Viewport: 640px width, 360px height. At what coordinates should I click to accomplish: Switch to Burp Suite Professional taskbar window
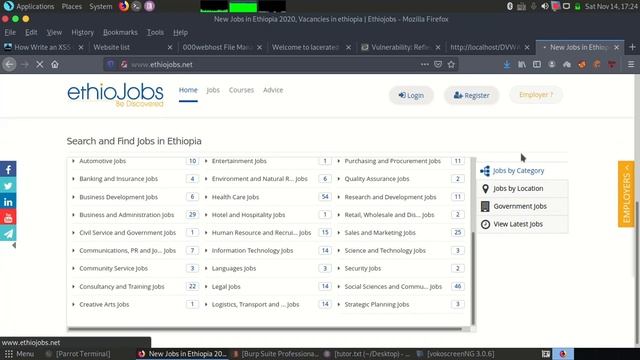[276, 354]
